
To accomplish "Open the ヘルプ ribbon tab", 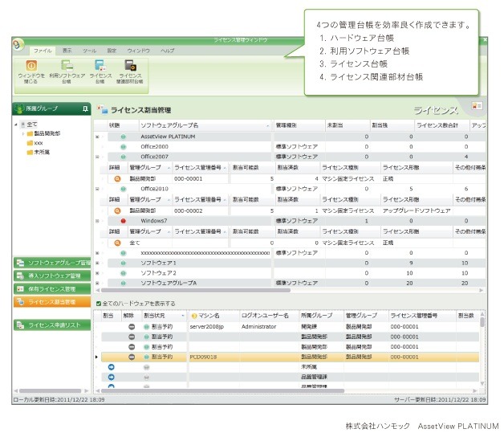I will 167,51.
